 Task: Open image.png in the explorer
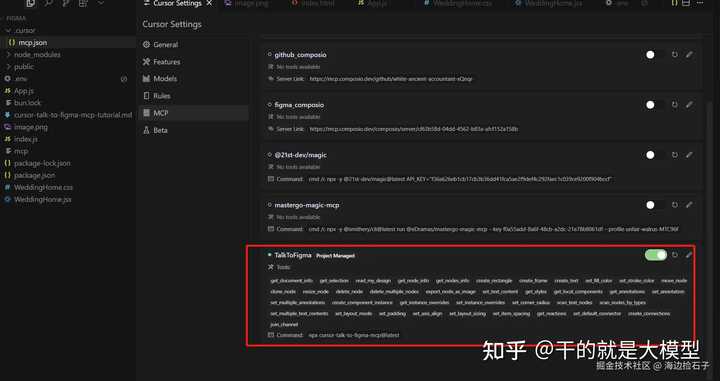[x=68, y=127]
